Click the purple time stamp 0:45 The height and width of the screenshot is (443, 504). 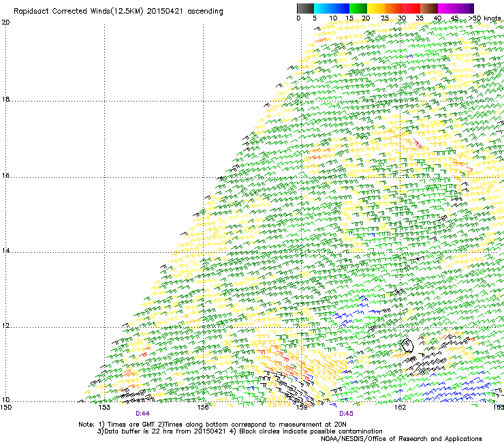click(x=346, y=414)
